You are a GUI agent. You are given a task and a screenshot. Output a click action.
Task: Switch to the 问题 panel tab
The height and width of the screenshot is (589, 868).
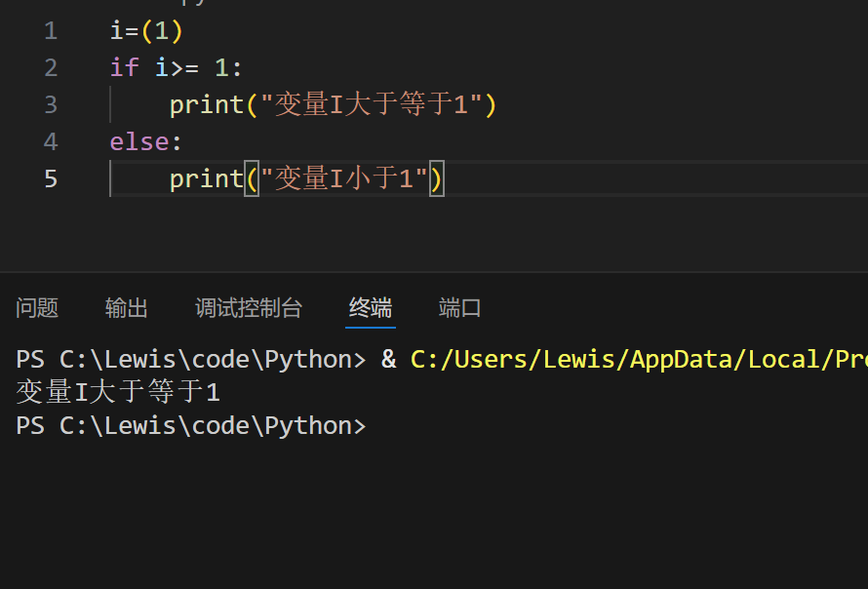coord(37,308)
